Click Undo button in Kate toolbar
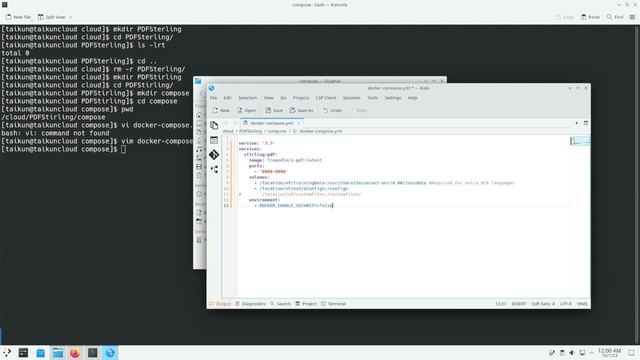Screen dimensions: 640x360 [332, 110]
